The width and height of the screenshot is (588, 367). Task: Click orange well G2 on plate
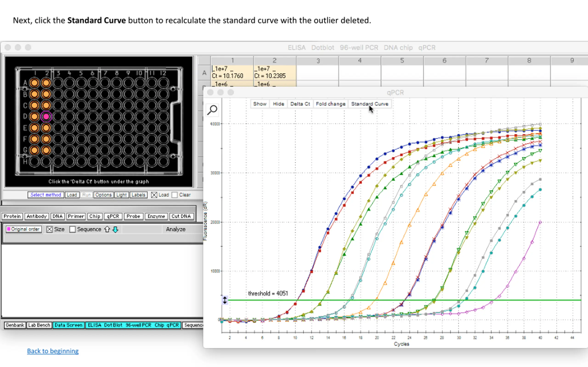(x=46, y=150)
